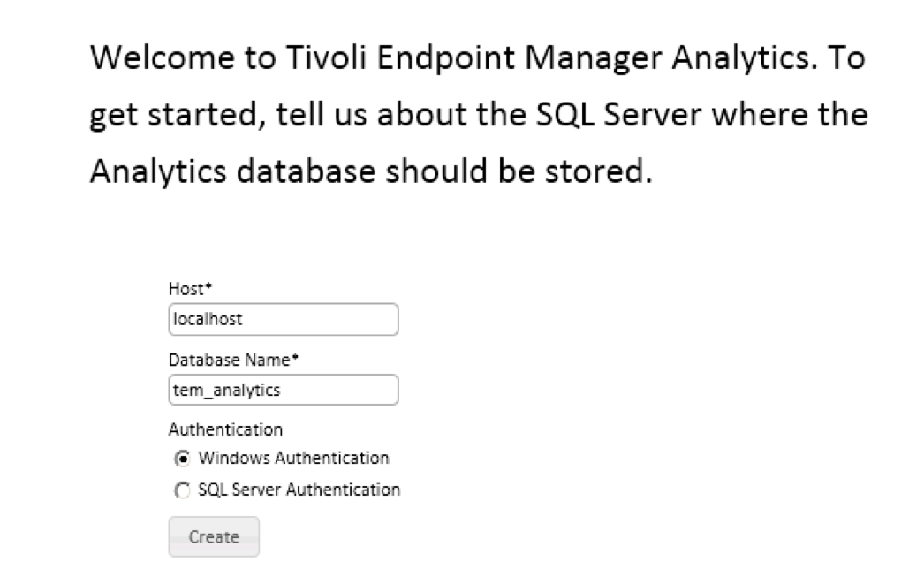
Task: Click the Host field label
Action: point(181,288)
